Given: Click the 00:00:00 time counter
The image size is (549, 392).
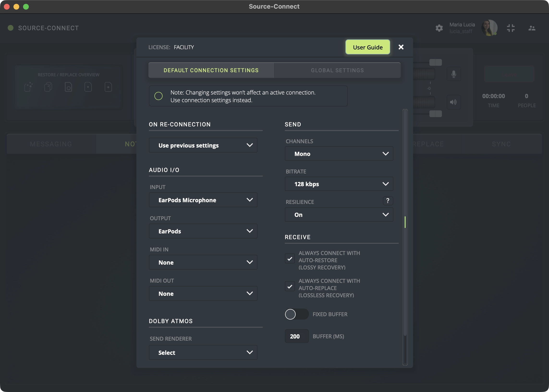Looking at the screenshot, I should [494, 96].
